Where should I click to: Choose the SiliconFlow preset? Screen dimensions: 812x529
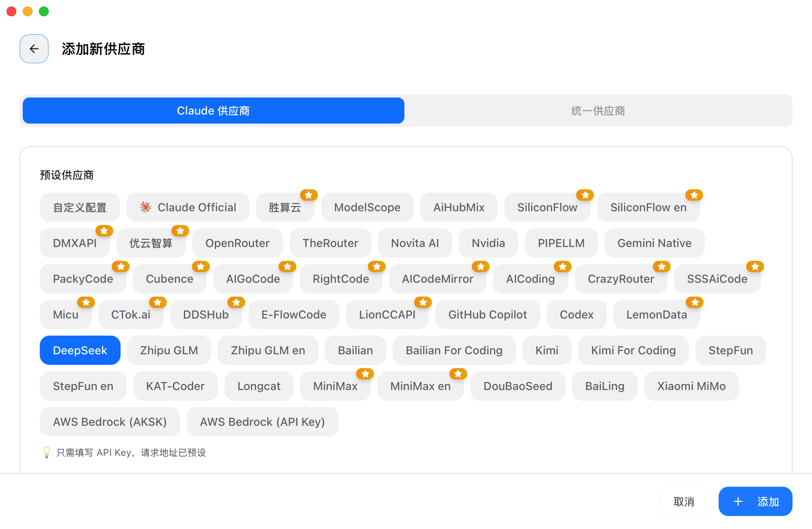[x=547, y=207]
